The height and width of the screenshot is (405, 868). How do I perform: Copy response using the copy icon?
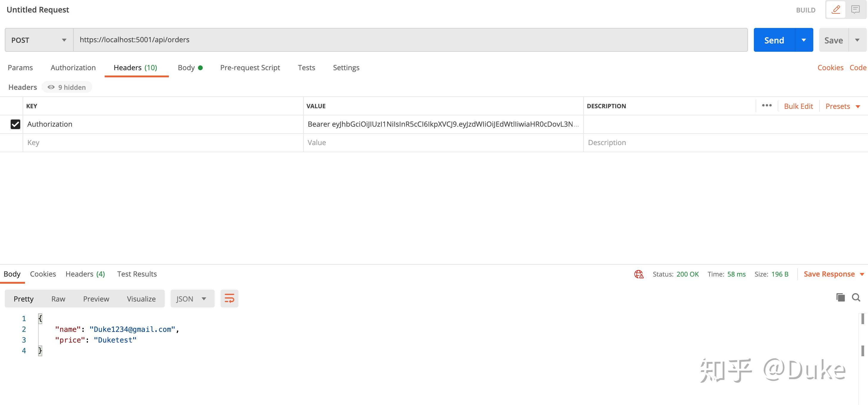pos(840,297)
